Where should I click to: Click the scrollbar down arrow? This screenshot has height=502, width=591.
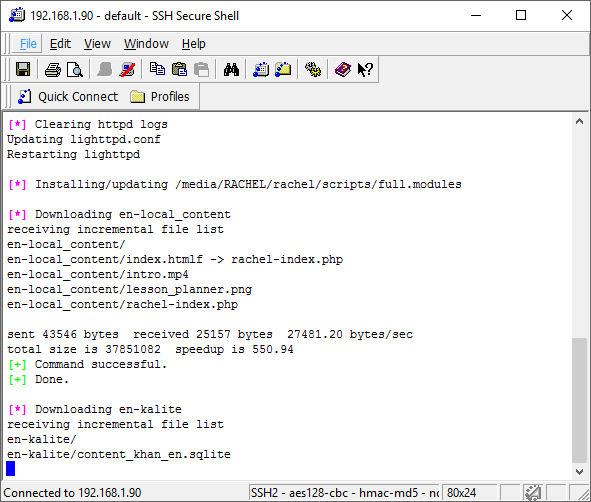(x=579, y=471)
